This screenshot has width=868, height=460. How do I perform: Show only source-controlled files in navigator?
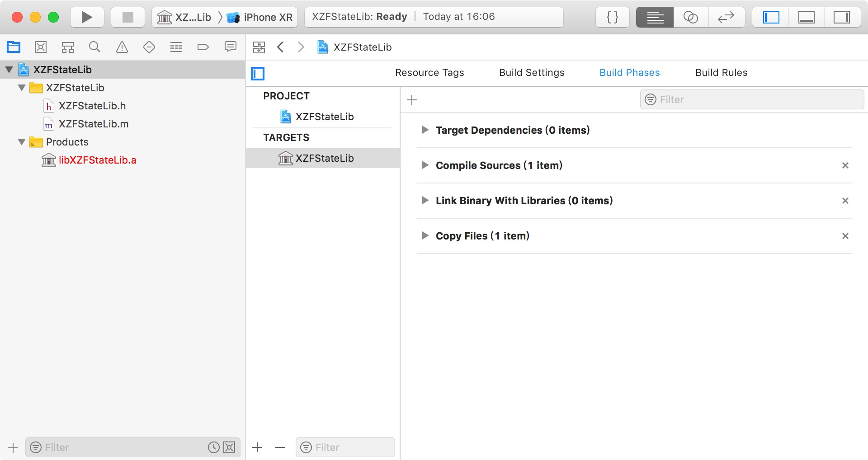230,447
